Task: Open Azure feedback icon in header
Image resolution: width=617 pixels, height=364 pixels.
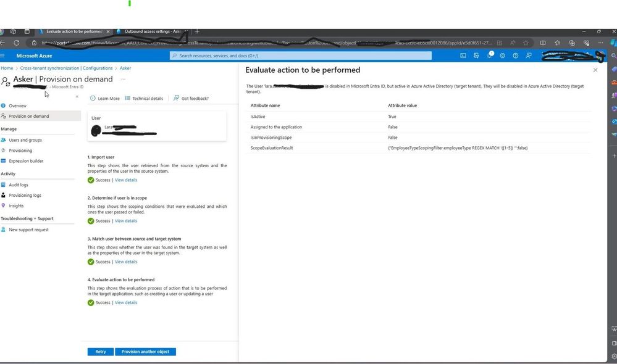Action: (x=529, y=56)
